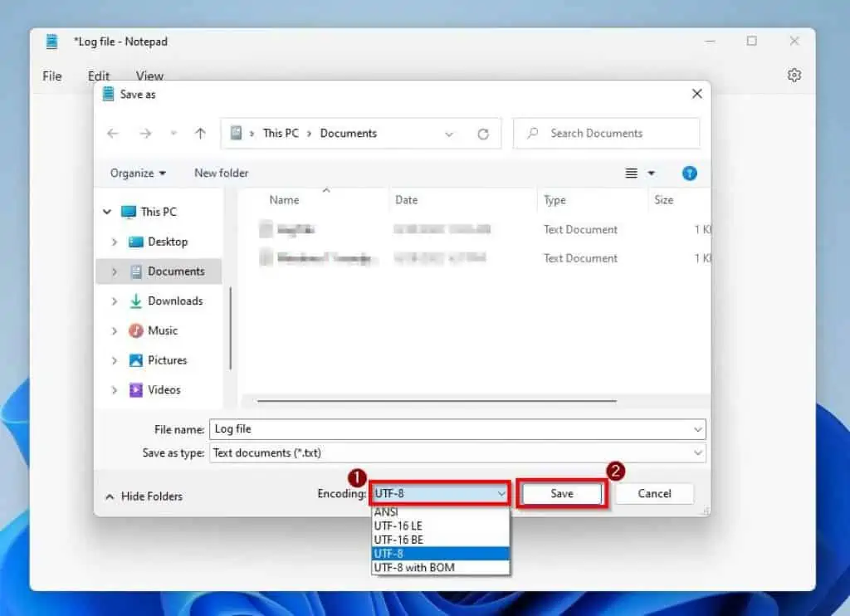
Task: Expand the Documents tree node
Action: [x=114, y=271]
